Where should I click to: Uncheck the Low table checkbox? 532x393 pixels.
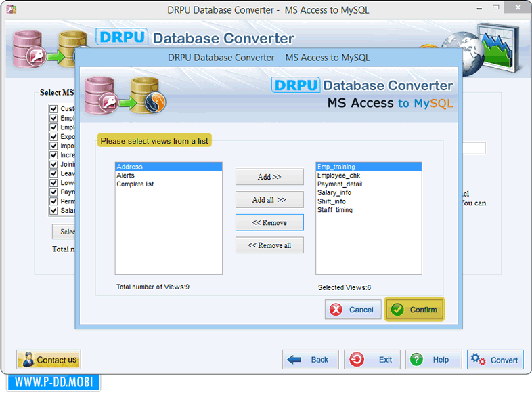tap(53, 183)
